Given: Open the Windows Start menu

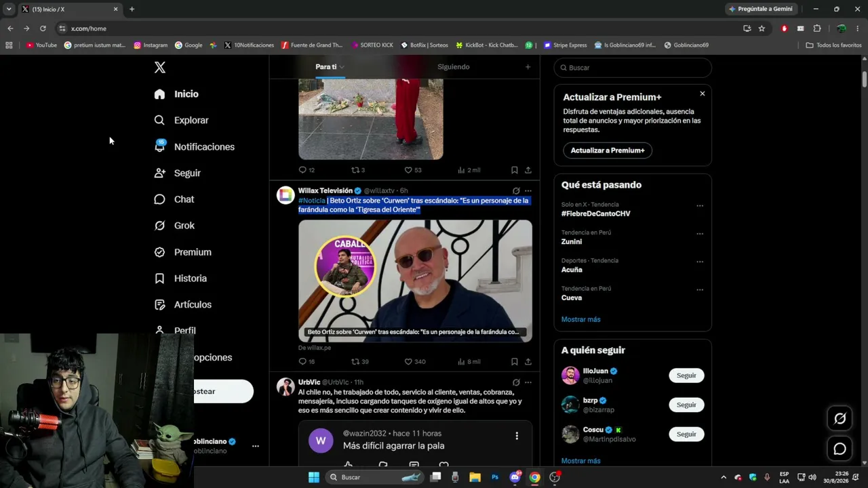Looking at the screenshot, I should 314,477.
